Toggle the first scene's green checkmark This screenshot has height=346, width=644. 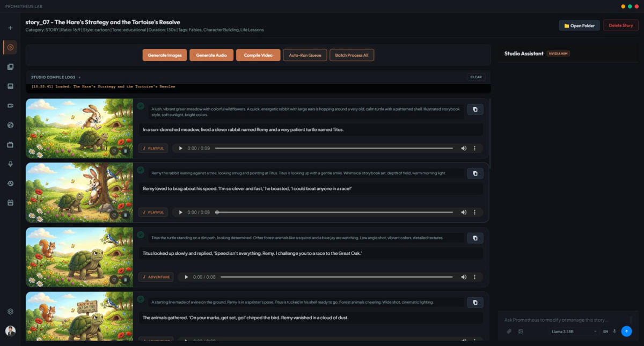141,106
